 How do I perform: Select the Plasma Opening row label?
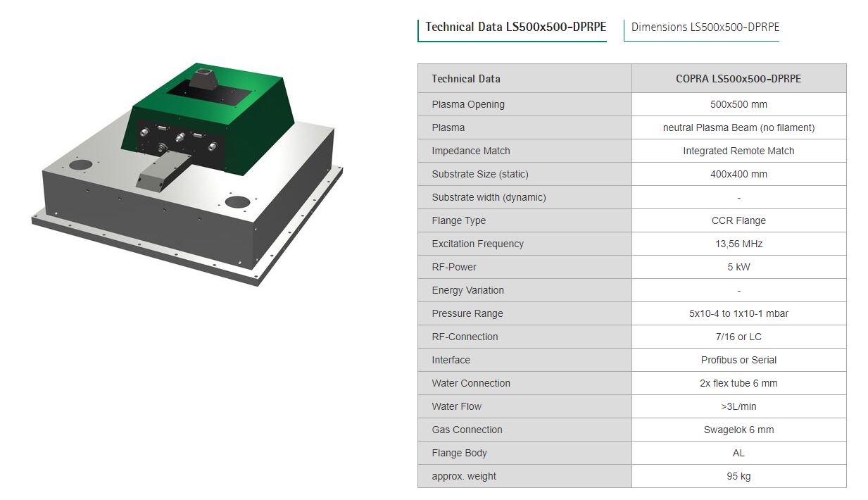point(468,104)
